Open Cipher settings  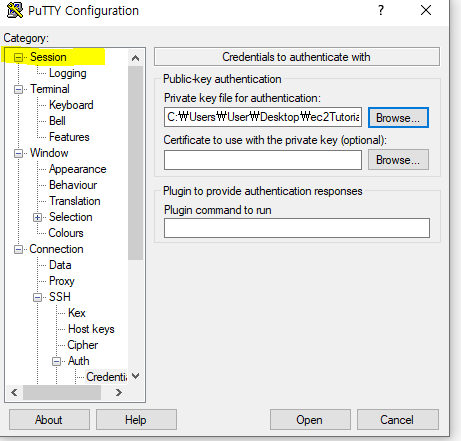[82, 345]
